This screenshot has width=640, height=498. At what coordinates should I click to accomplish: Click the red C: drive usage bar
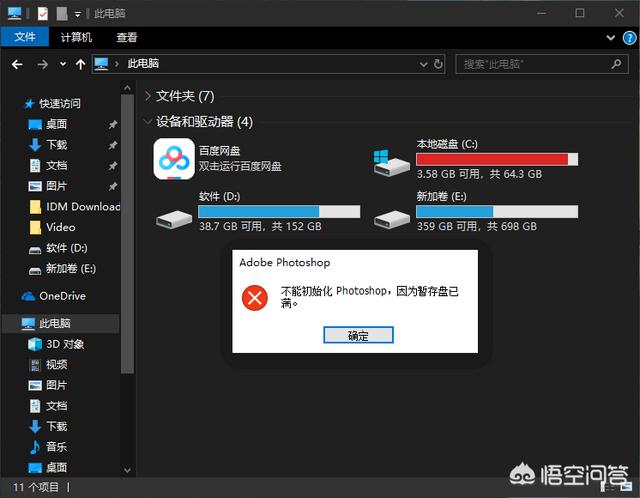point(497,159)
